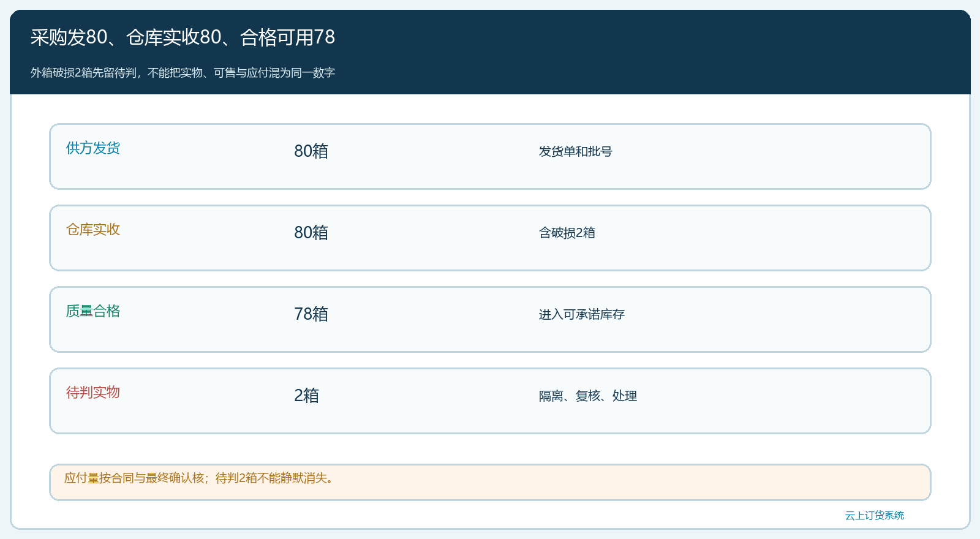Click the "供方发货" row label
Image resolution: width=980 pixels, height=539 pixels.
93,148
